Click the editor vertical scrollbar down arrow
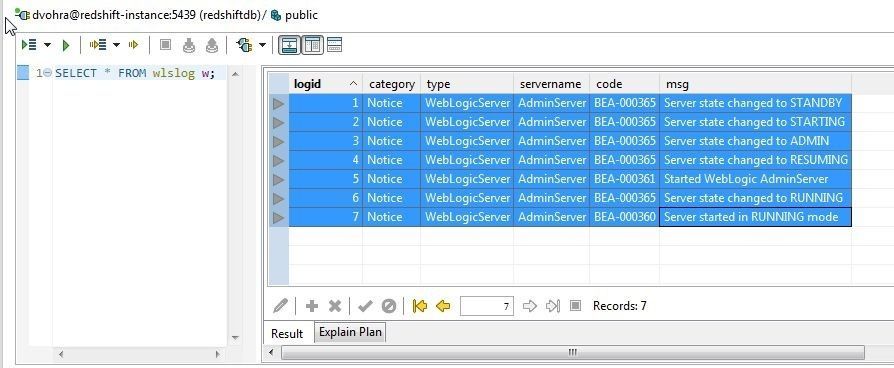This screenshot has width=894, height=368. tap(235, 338)
